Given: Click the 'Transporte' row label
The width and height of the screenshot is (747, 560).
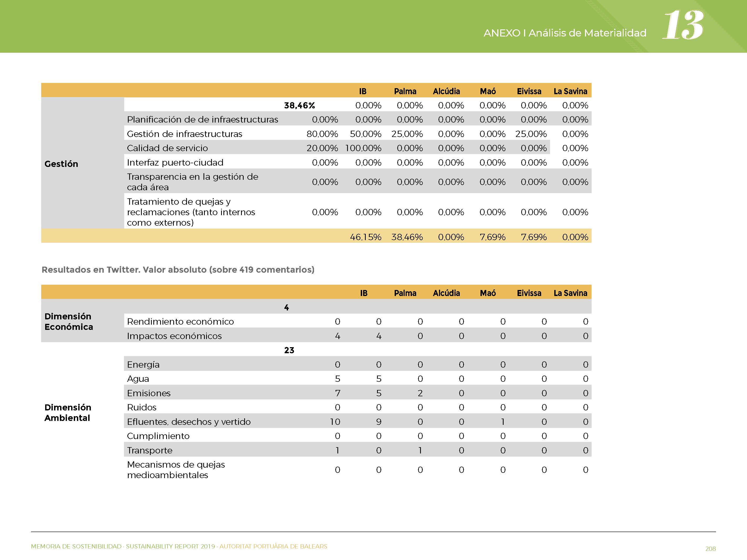Looking at the screenshot, I should pyautogui.click(x=150, y=451).
